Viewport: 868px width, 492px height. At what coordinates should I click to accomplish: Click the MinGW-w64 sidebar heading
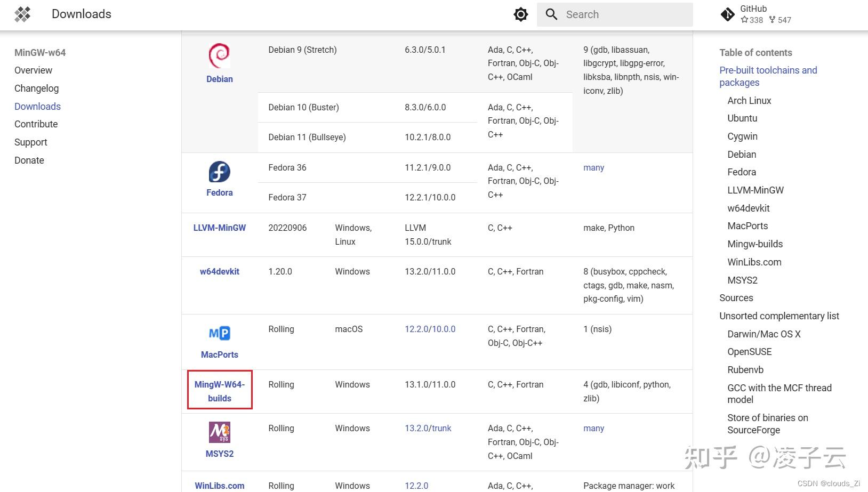[40, 53]
